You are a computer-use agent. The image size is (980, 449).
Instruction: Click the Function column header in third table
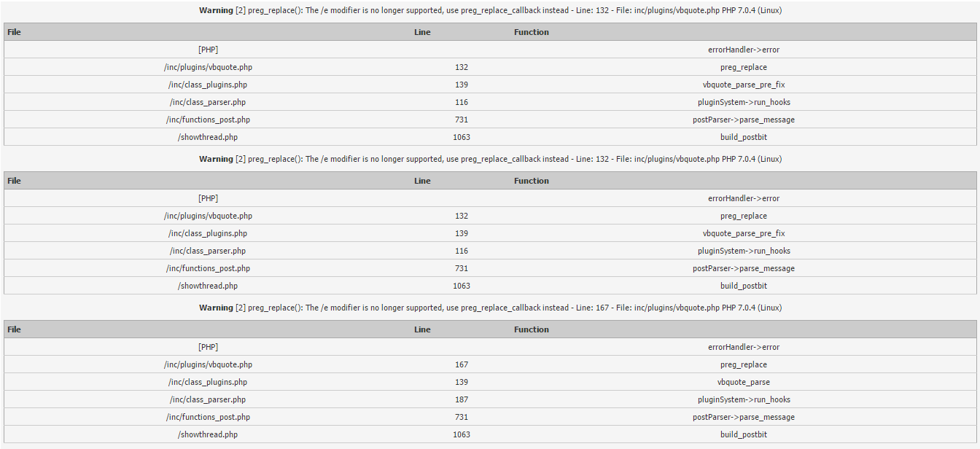pyautogui.click(x=531, y=329)
